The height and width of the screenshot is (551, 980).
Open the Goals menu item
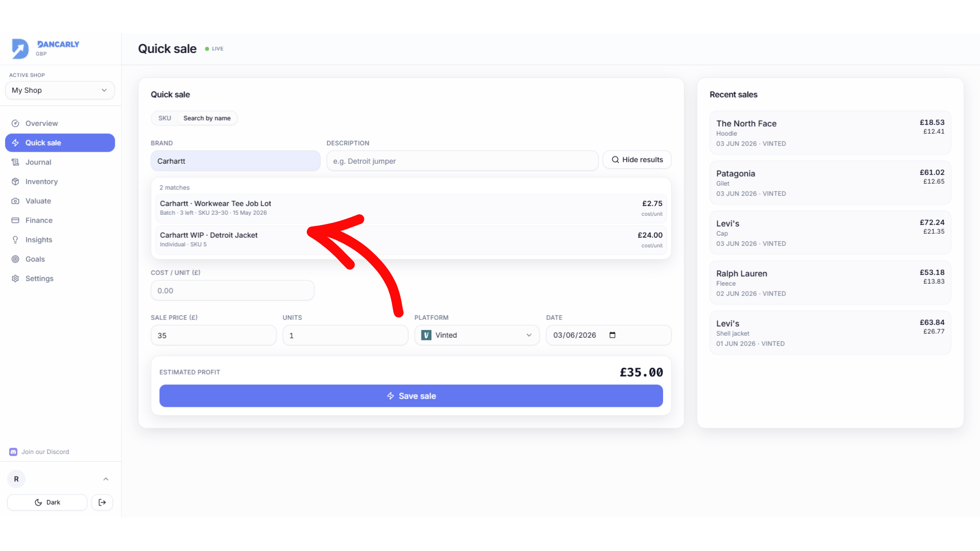(60, 259)
